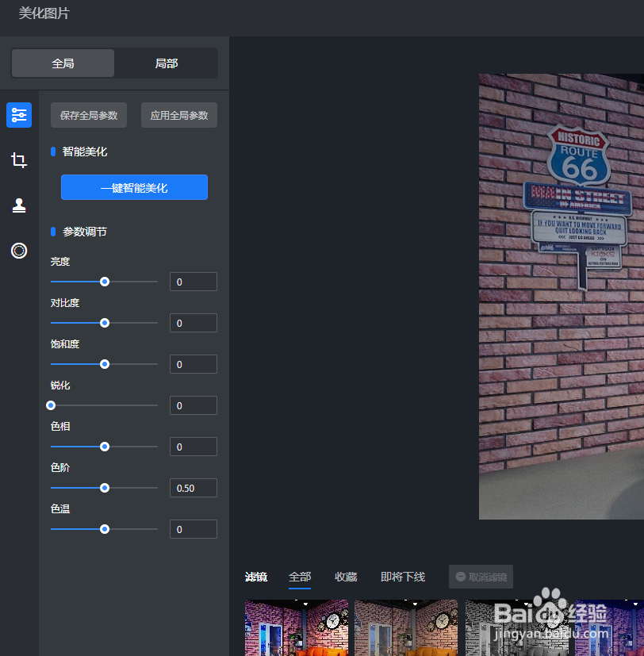The image size is (644, 656).
Task: Choose the second muted filter thumbnail
Action: 406,627
